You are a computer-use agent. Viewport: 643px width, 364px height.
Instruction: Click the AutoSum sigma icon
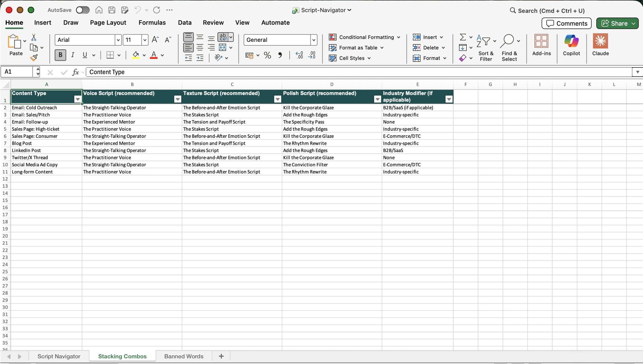coord(463,37)
